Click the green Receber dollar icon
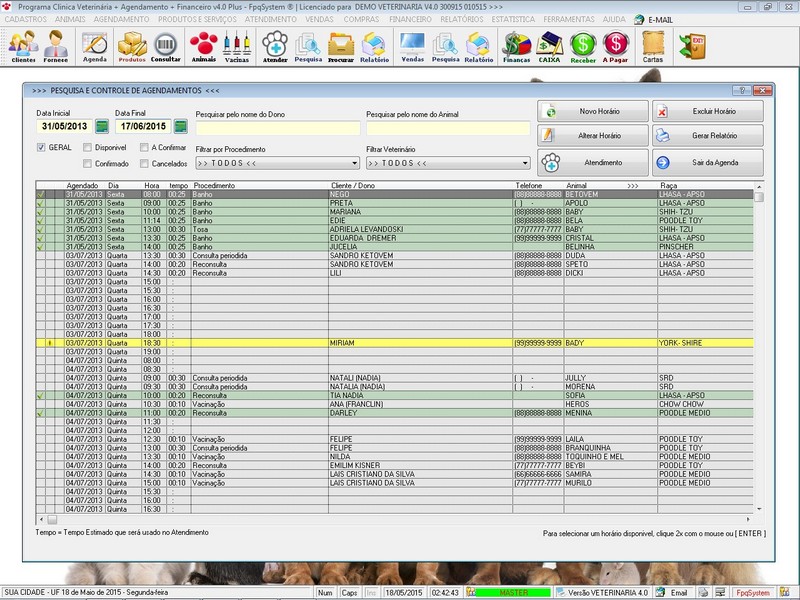Screen dimensions: 800x600 coord(583,46)
